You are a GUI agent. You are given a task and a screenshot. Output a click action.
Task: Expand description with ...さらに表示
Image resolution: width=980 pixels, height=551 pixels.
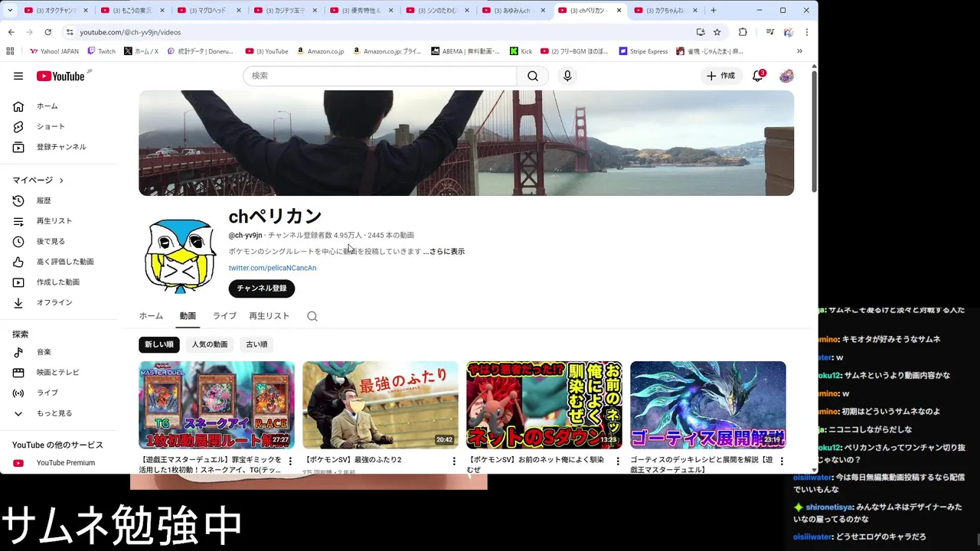pyautogui.click(x=444, y=251)
